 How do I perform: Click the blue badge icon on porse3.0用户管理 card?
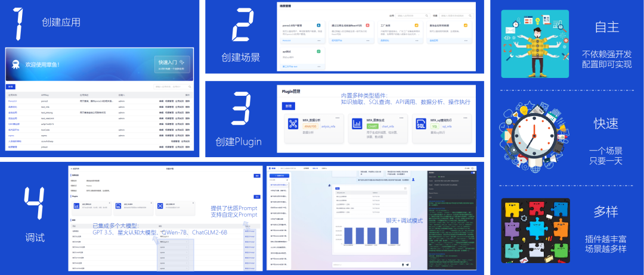point(319,26)
